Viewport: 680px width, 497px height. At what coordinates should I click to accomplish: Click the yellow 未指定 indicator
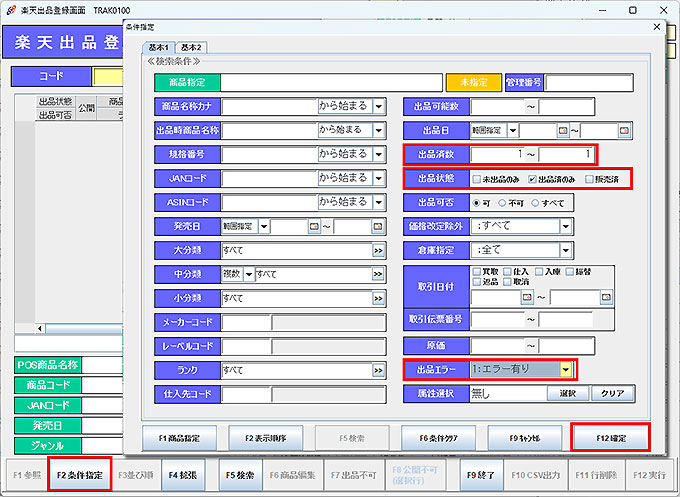coord(473,82)
